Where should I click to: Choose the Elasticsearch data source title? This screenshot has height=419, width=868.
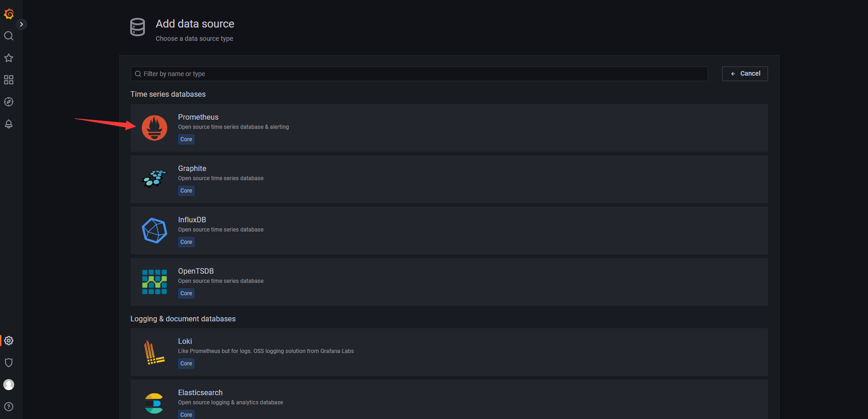(x=200, y=393)
